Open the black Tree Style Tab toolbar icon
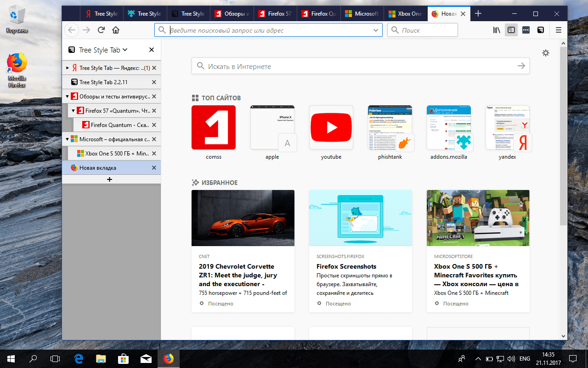The width and height of the screenshot is (588, 368). [541, 30]
